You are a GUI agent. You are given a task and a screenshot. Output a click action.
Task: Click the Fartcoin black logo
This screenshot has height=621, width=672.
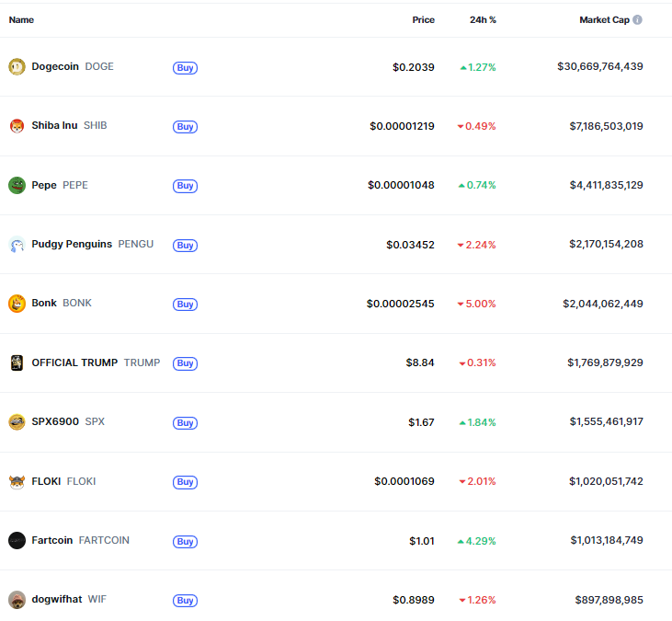click(x=17, y=541)
